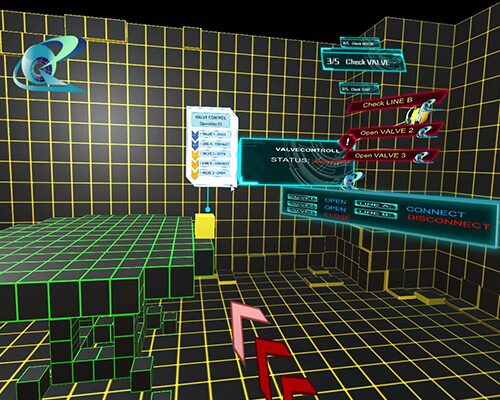Click the blue CONNECT label
This screenshot has width=500, height=400.
[435, 212]
